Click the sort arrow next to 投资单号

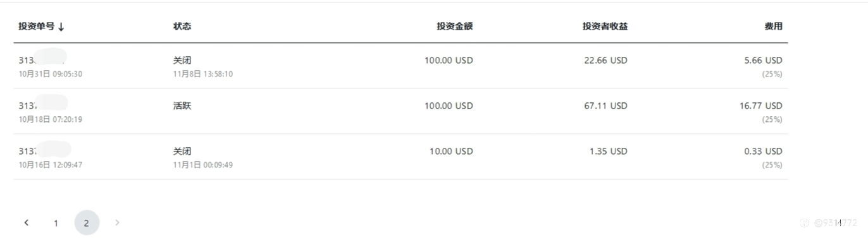click(61, 27)
